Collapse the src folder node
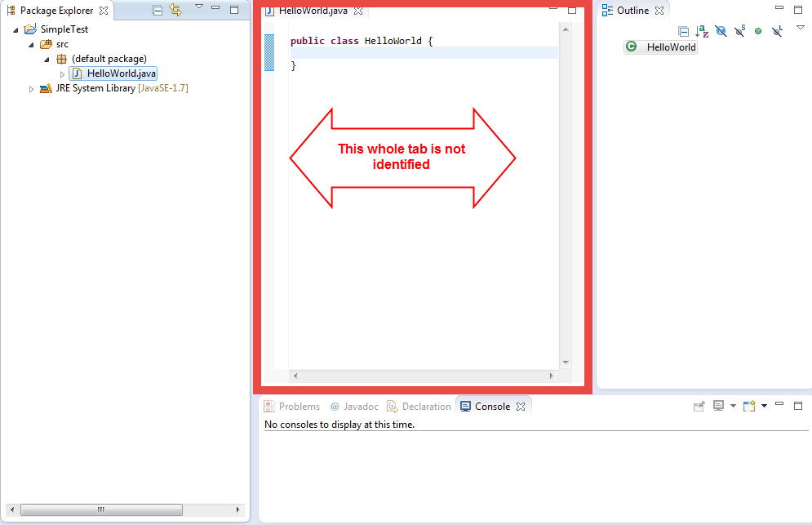The image size is (812, 525). tap(31, 45)
